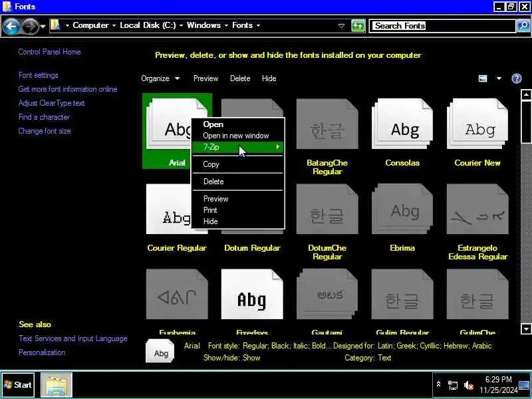Select the DotumChe Regular font icon
The image size is (532, 399).
[x=327, y=209]
